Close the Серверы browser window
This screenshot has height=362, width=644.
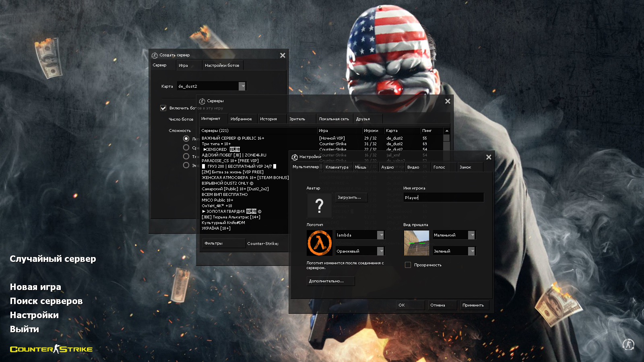448,101
